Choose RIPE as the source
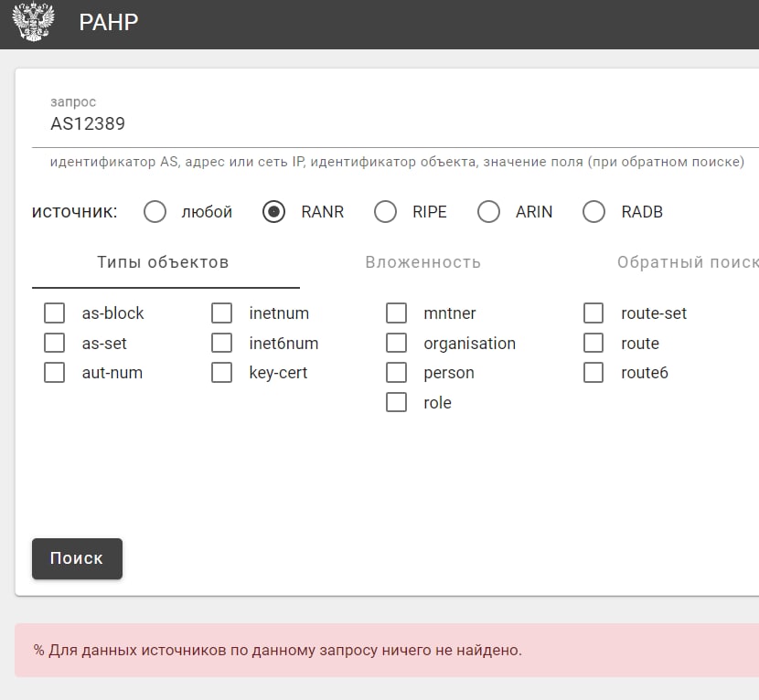 (x=385, y=212)
